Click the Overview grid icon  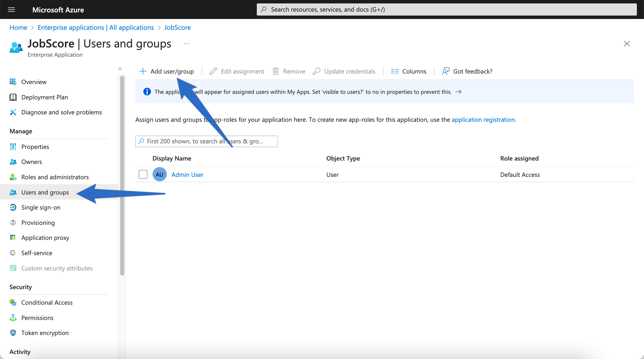point(13,82)
